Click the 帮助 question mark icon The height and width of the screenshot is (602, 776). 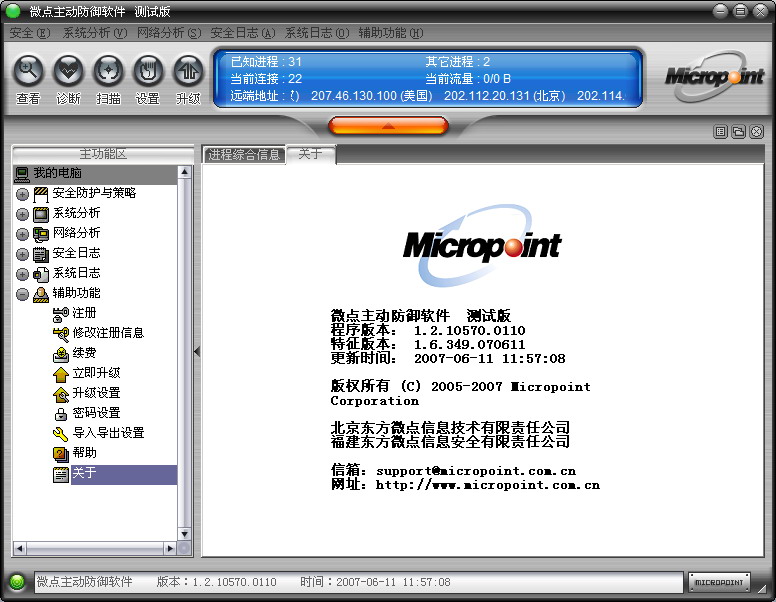coord(60,453)
